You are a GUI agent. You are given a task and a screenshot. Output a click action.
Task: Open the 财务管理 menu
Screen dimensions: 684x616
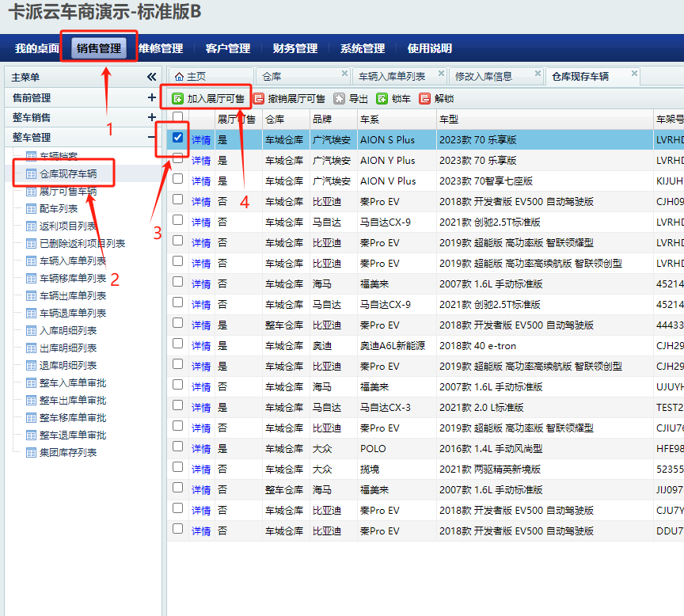coord(294,48)
